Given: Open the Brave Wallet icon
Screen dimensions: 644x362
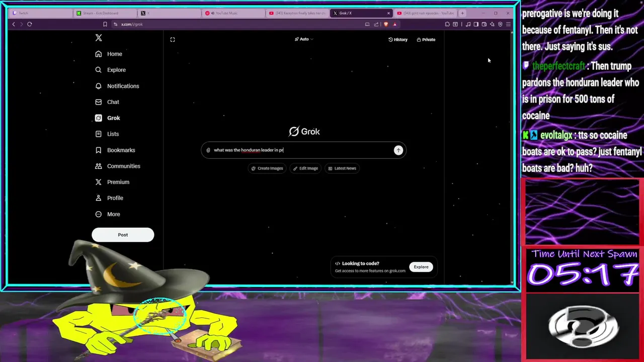Looking at the screenshot, I should pos(484,24).
